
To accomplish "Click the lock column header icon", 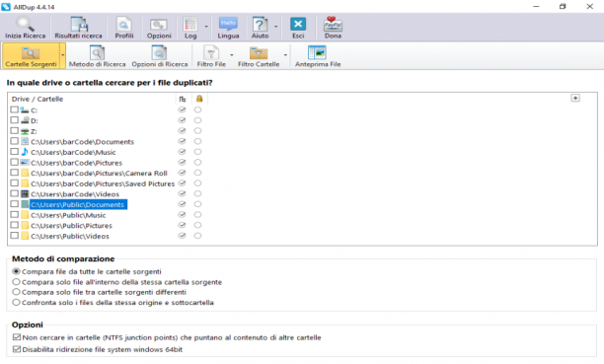I will pos(199,99).
